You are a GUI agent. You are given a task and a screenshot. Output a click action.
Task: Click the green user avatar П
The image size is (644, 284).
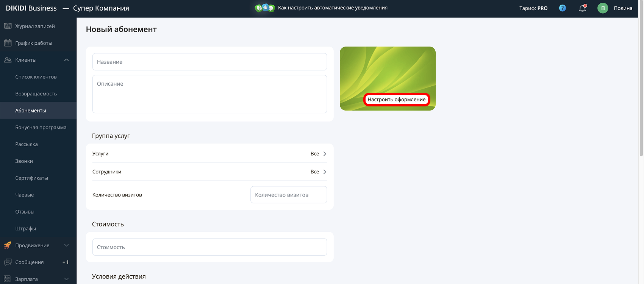tap(603, 8)
